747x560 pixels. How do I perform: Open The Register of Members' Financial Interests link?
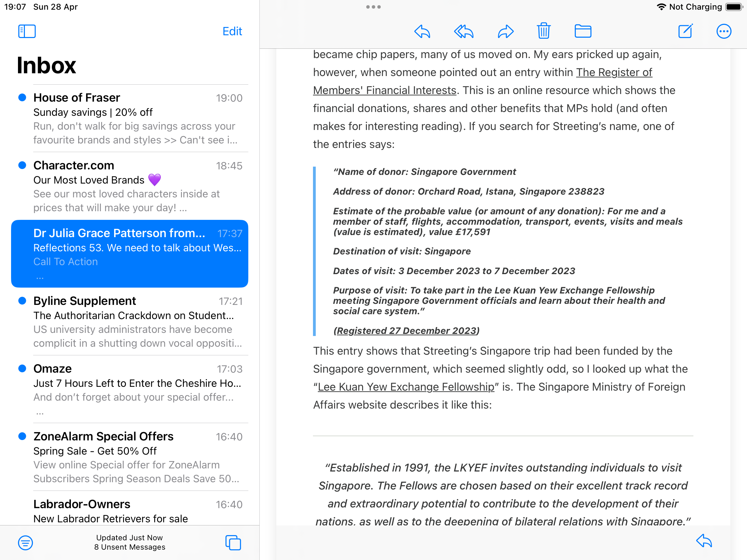(x=482, y=81)
